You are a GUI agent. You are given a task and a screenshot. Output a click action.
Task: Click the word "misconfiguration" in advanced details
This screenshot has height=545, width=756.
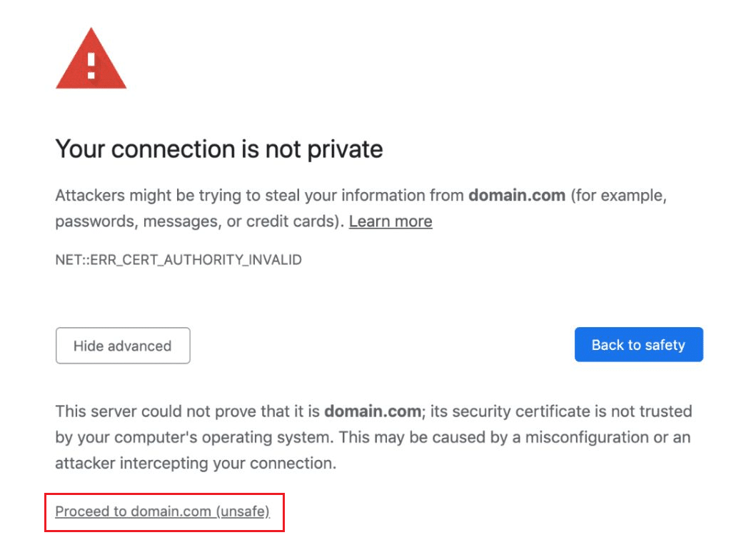tap(591, 437)
